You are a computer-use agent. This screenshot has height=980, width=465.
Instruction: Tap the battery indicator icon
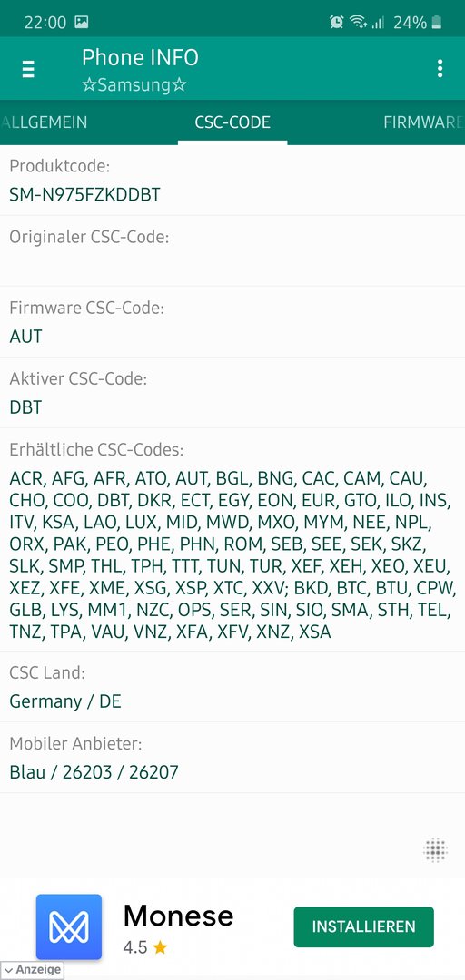click(x=436, y=23)
